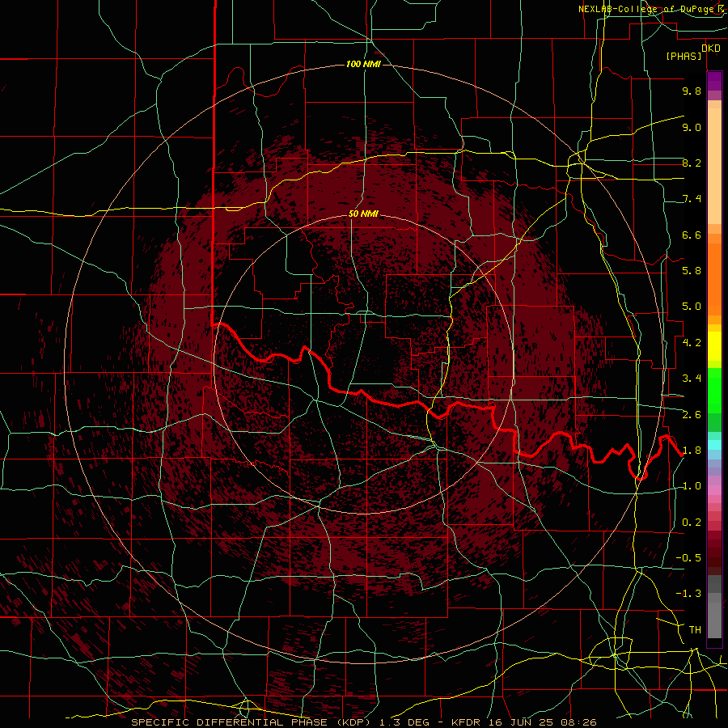Click the 0.2 value on the color scale

[x=692, y=523]
